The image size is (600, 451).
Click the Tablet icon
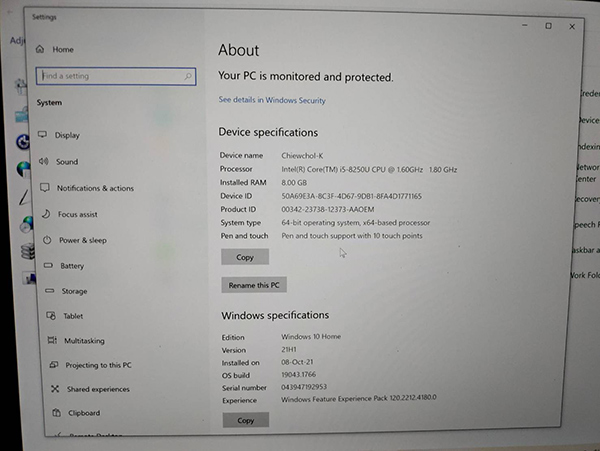pos(51,316)
